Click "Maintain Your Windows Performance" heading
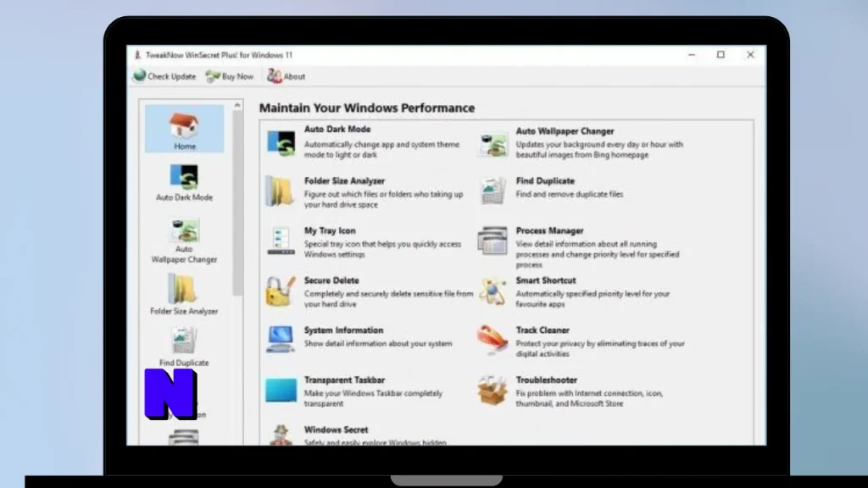 (x=367, y=108)
